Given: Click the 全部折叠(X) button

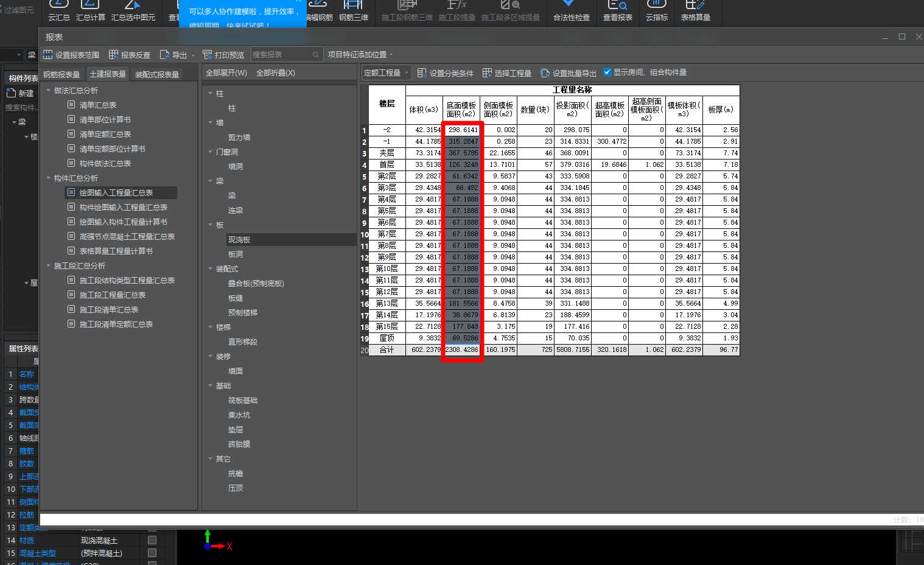Looking at the screenshot, I should pyautogui.click(x=276, y=73).
